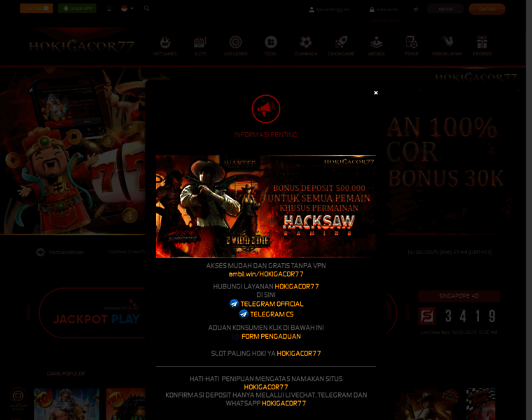This screenshot has width=532, height=420.
Task: Open the Live Chat button
Action: point(36,8)
